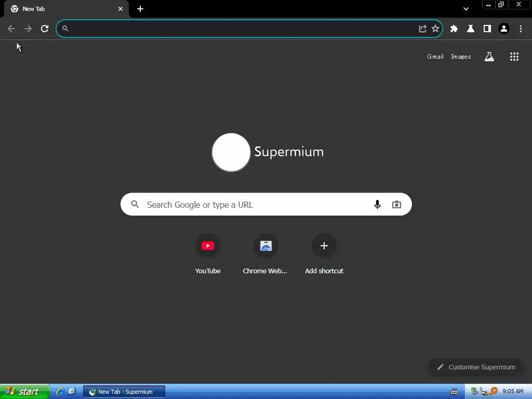This screenshot has width=532, height=399.
Task: Minimize the browser window
Action: click(488, 5)
